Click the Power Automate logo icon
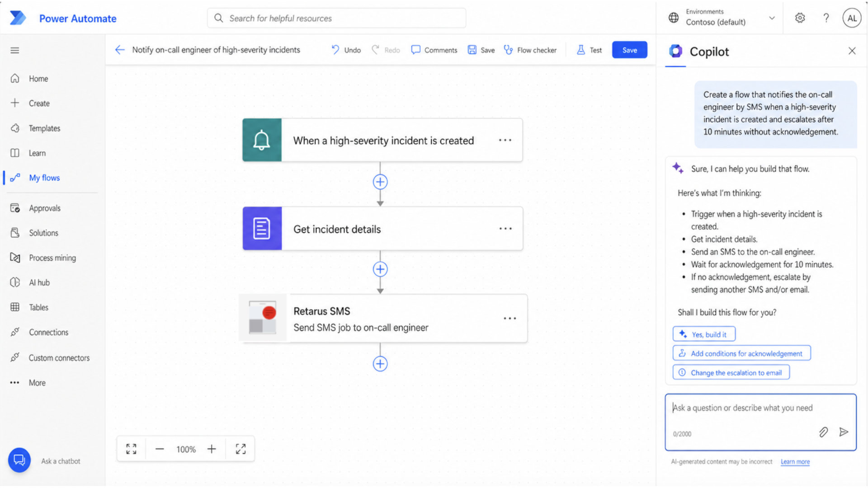 (18, 18)
